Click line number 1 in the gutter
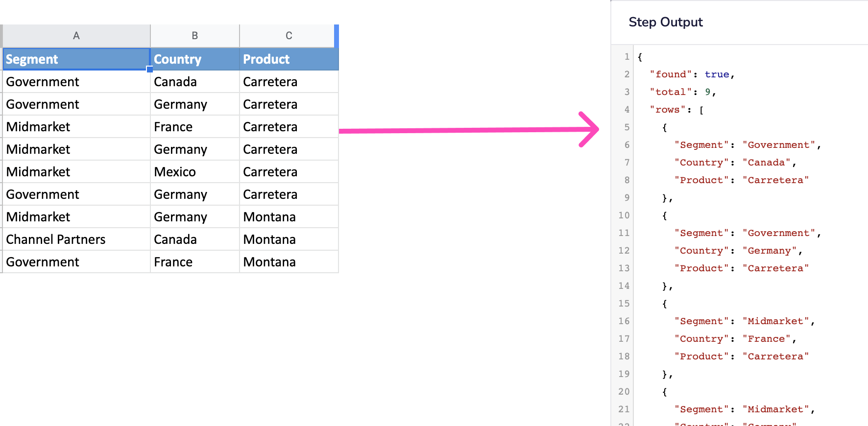 627,57
